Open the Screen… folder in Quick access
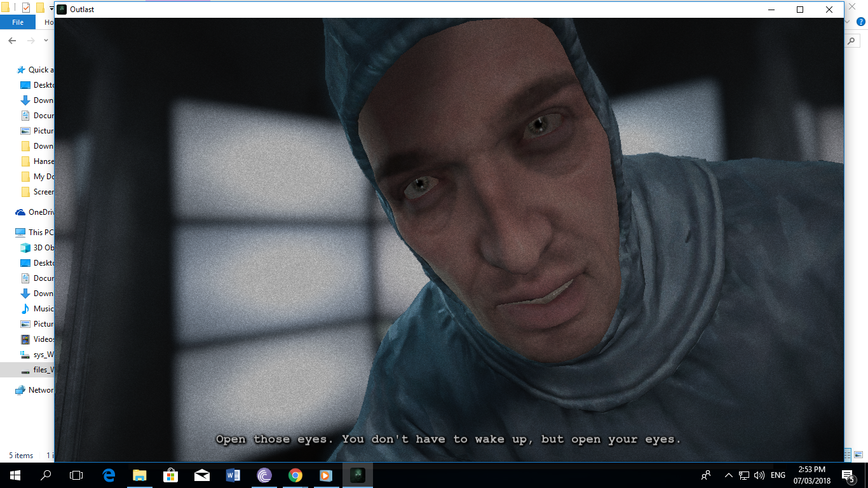This screenshot has width=868, height=488. coord(37,192)
